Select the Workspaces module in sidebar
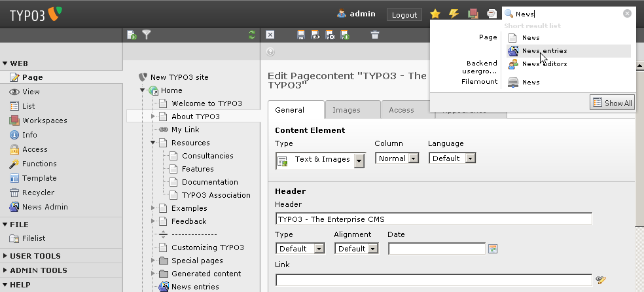The image size is (644, 292). pos(45,120)
